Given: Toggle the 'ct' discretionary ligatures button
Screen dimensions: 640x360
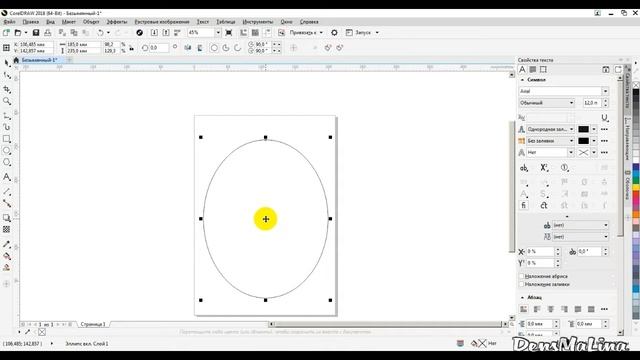Looking at the screenshot, I should (544, 205).
